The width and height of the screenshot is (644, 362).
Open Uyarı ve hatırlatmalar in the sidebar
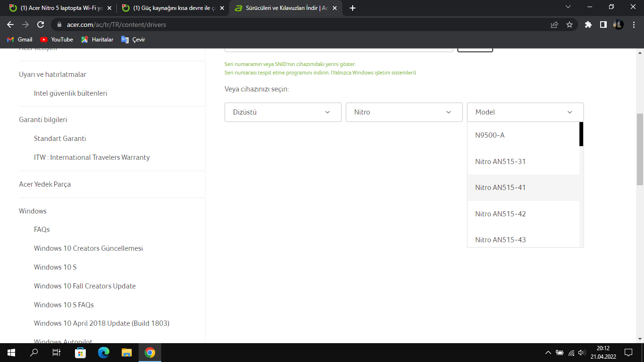52,74
